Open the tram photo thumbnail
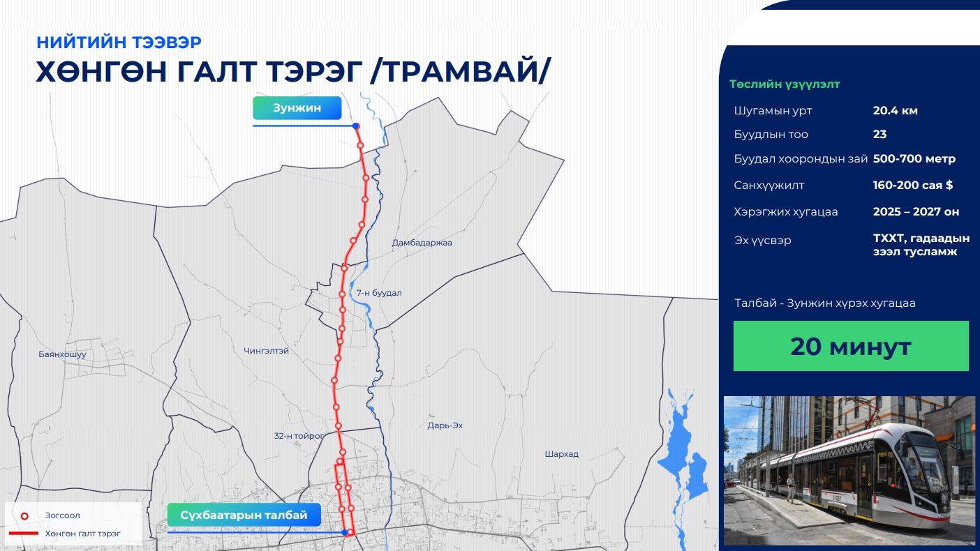Viewport: 980px width, 551px height. pos(850,469)
